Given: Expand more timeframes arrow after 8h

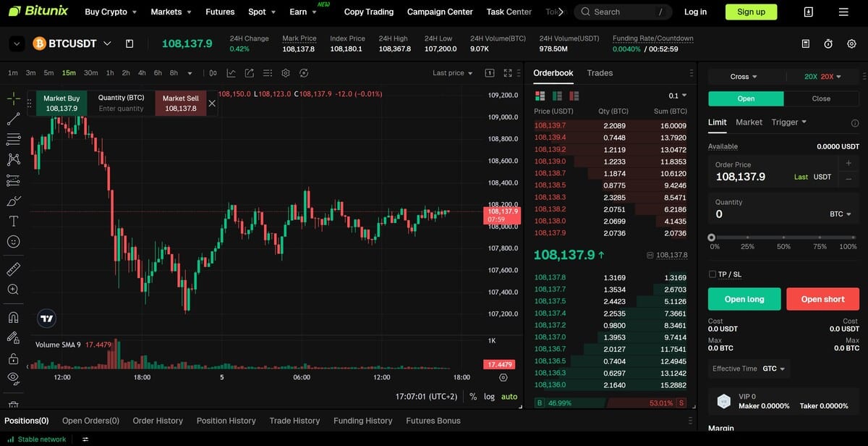Looking at the screenshot, I should 190,73.
